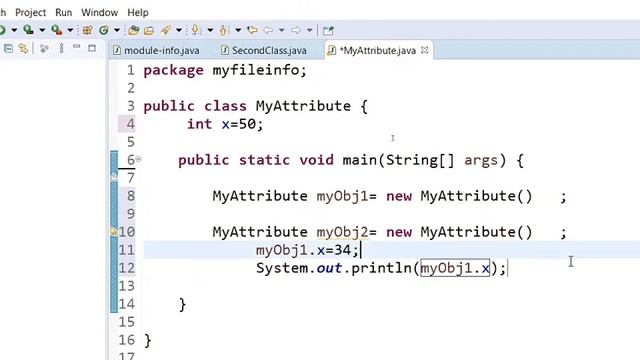640x360 pixels.
Task: Click the marker icon beside line 7
Action: point(114,178)
